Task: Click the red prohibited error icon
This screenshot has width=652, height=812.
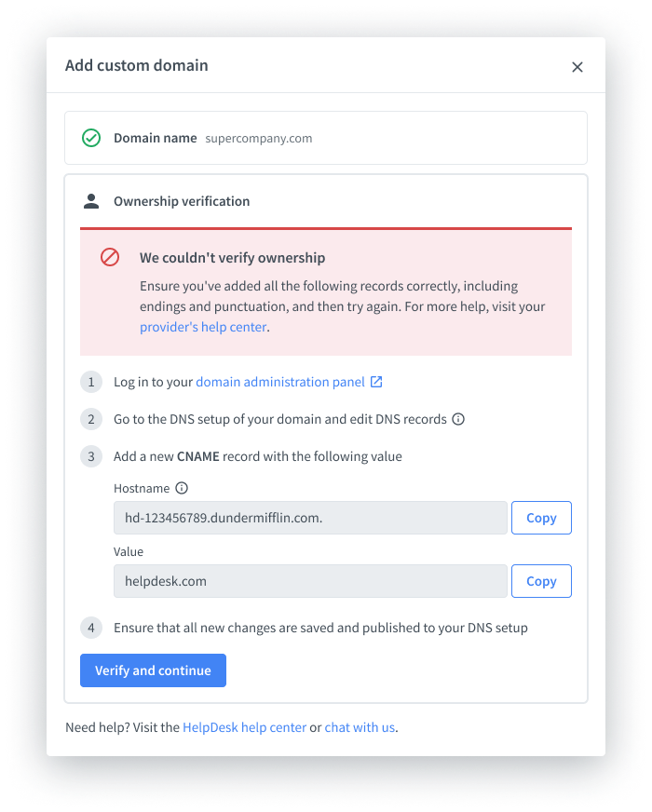Action: click(x=110, y=257)
